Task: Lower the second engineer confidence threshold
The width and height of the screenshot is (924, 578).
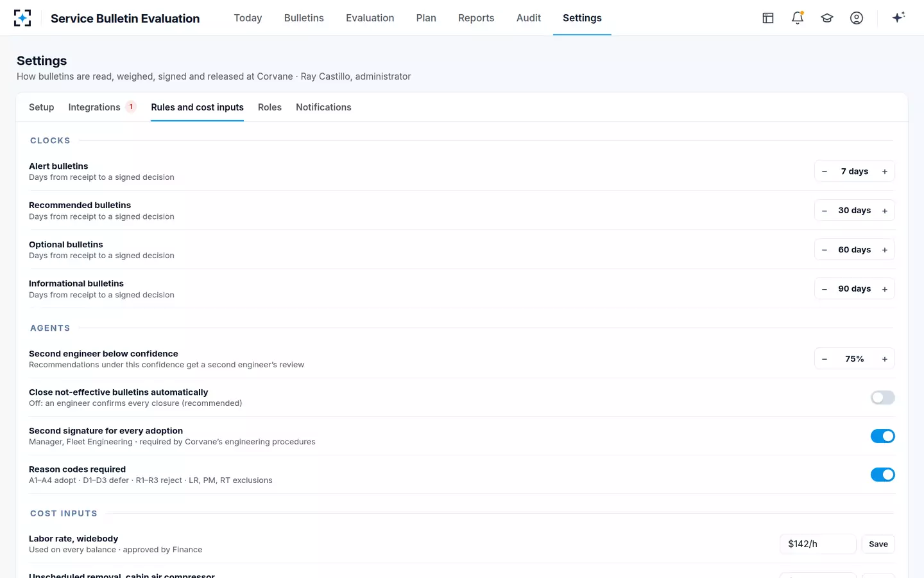Action: (x=825, y=359)
